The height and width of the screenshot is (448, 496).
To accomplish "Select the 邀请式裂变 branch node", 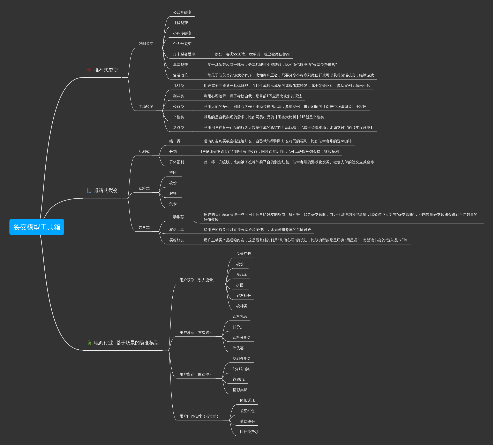I will coord(106,190).
